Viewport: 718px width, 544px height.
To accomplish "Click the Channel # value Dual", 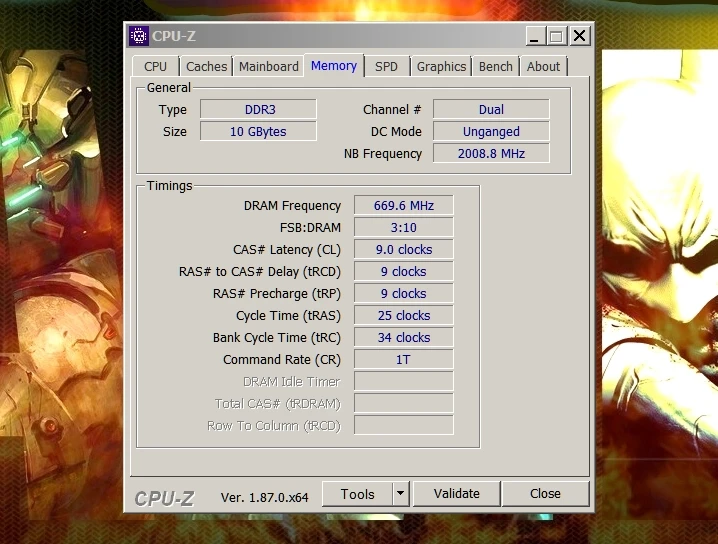I will [491, 109].
